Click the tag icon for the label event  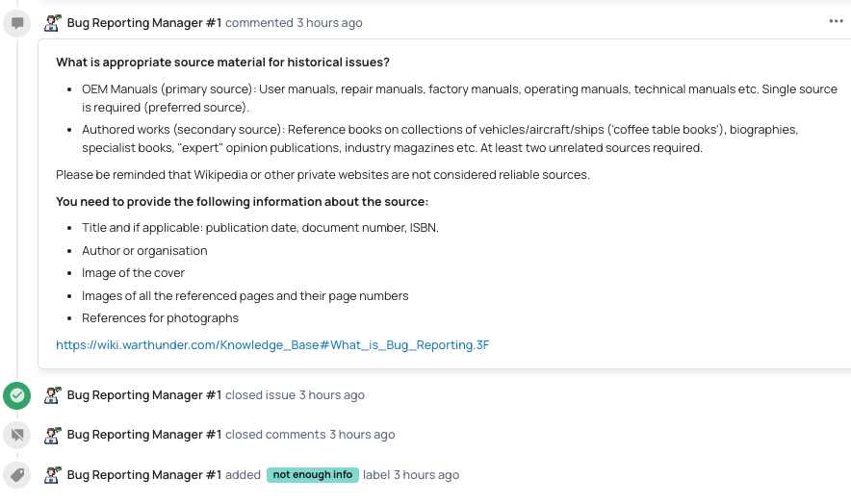17,475
